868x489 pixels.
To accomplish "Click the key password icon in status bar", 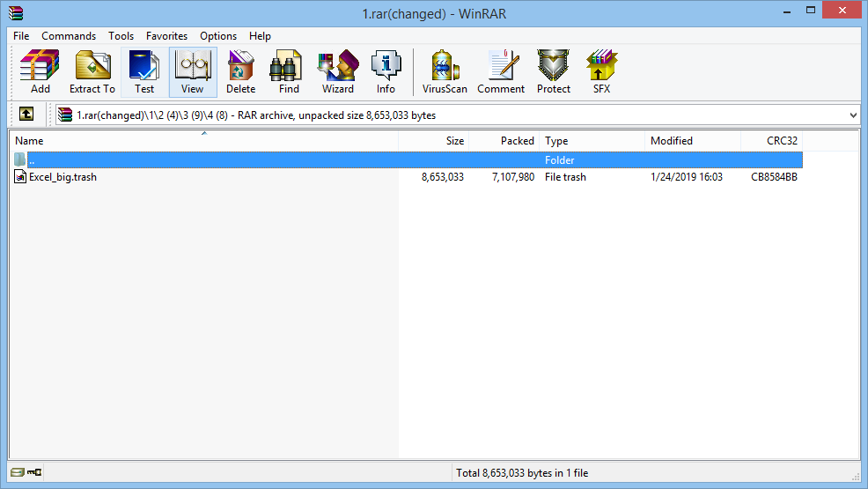I will [34, 472].
